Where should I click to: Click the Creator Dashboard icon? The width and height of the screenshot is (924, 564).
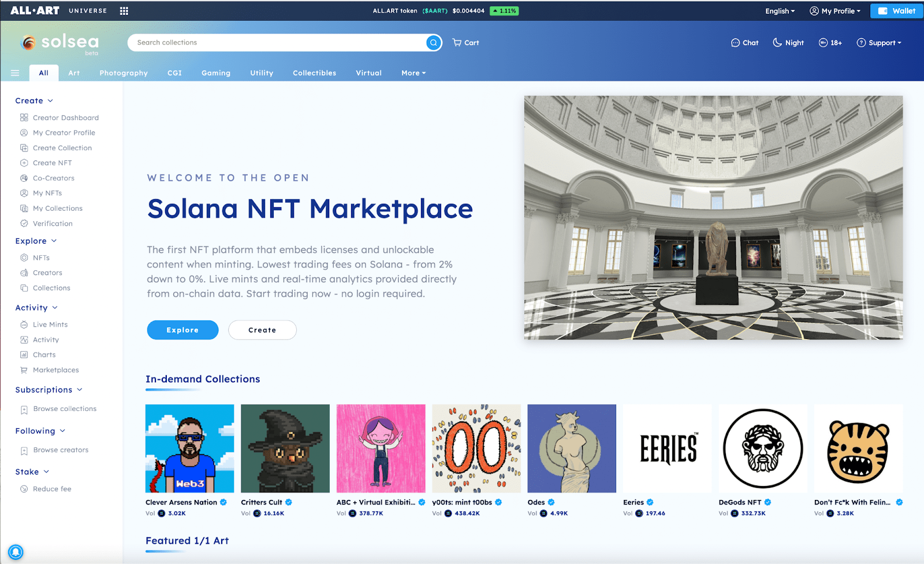[x=24, y=118]
